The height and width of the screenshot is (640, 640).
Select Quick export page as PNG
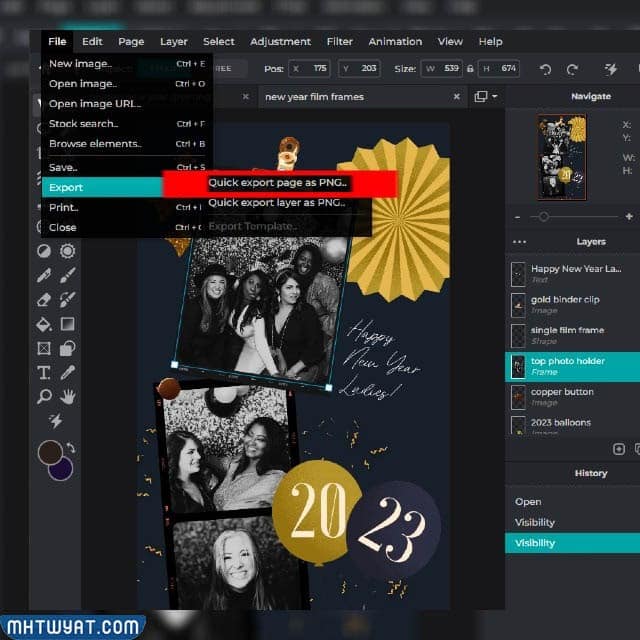point(278,183)
